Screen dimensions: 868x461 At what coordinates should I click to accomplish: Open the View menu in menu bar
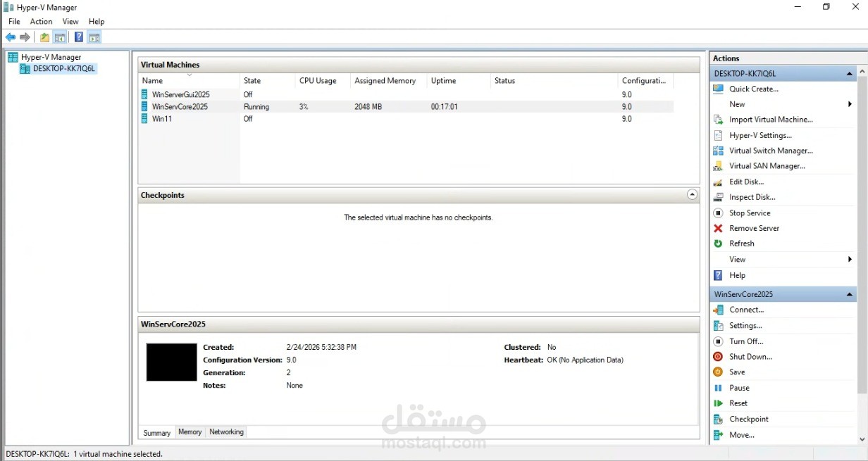click(x=70, y=22)
